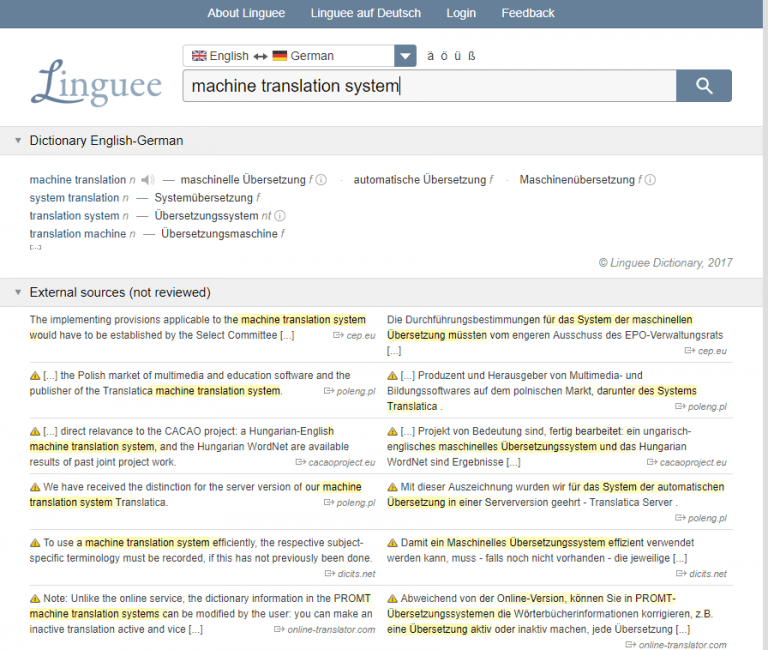Click the Linguee logo
The width and height of the screenshot is (768, 650).
[x=96, y=82]
